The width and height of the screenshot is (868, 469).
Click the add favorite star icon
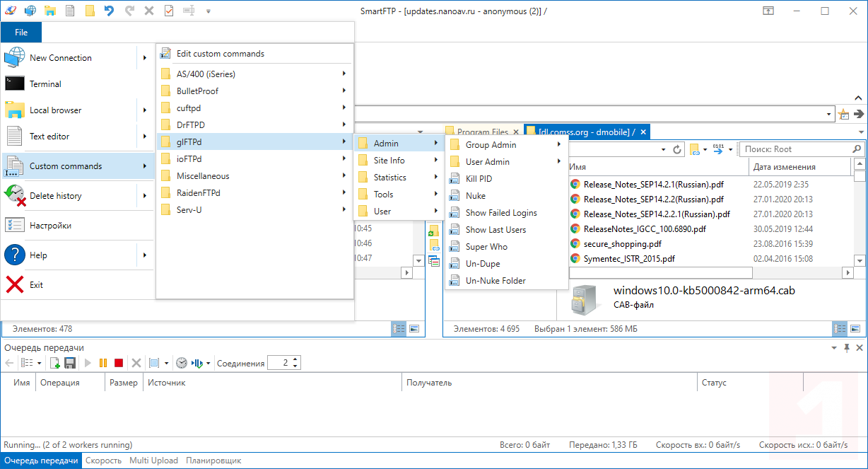[843, 114]
